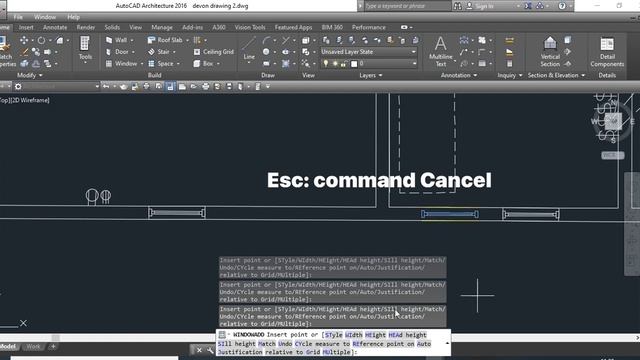
Task: Select the Stair tool
Action: pos(158,52)
